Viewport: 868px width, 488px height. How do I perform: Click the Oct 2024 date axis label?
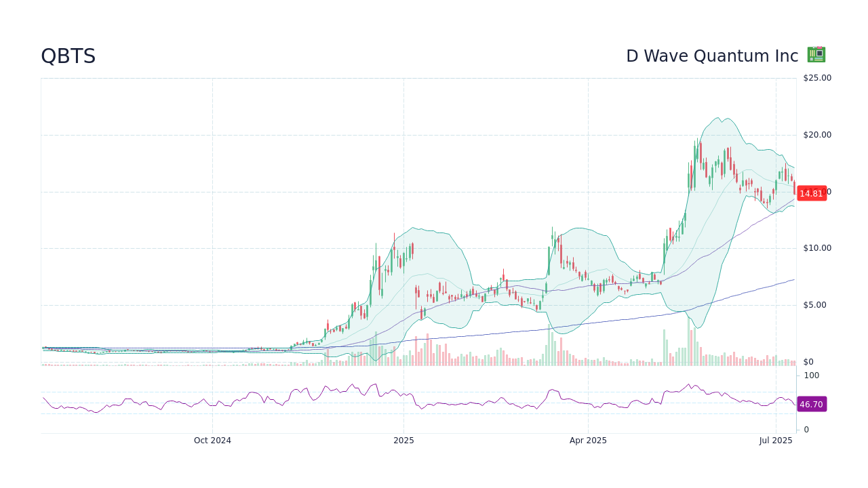(212, 441)
